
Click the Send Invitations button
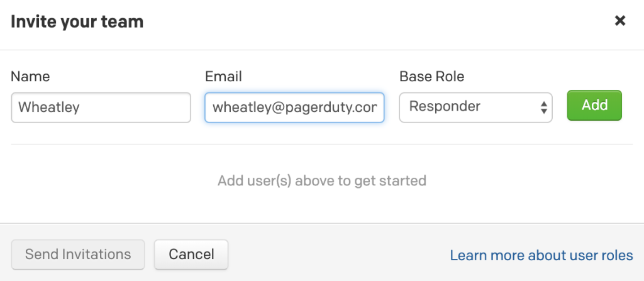(78, 255)
